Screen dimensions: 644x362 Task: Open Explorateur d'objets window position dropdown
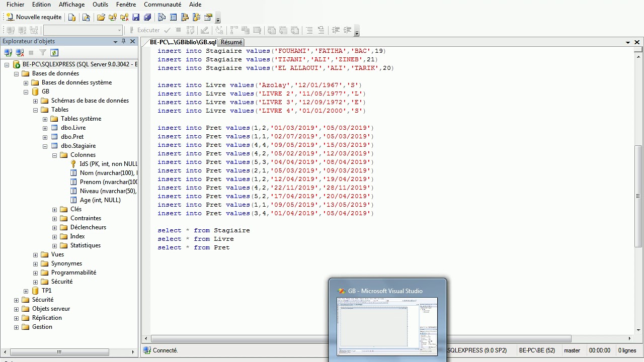pos(115,42)
